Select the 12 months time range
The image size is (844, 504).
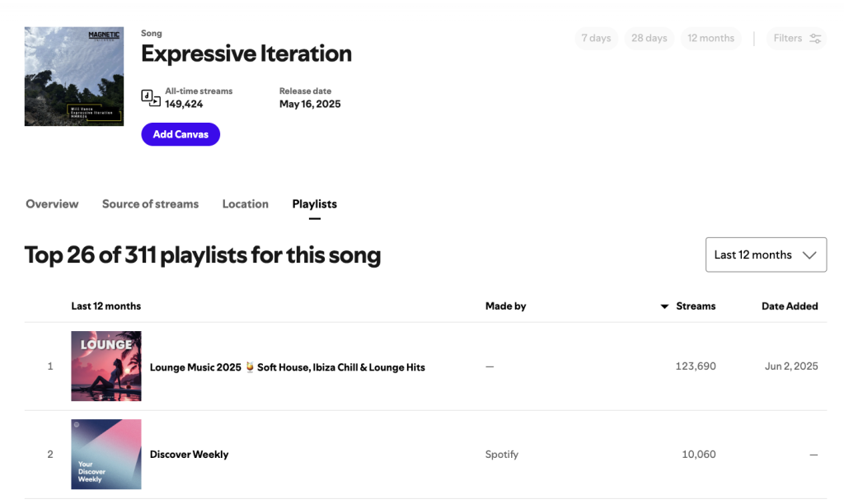tap(710, 39)
